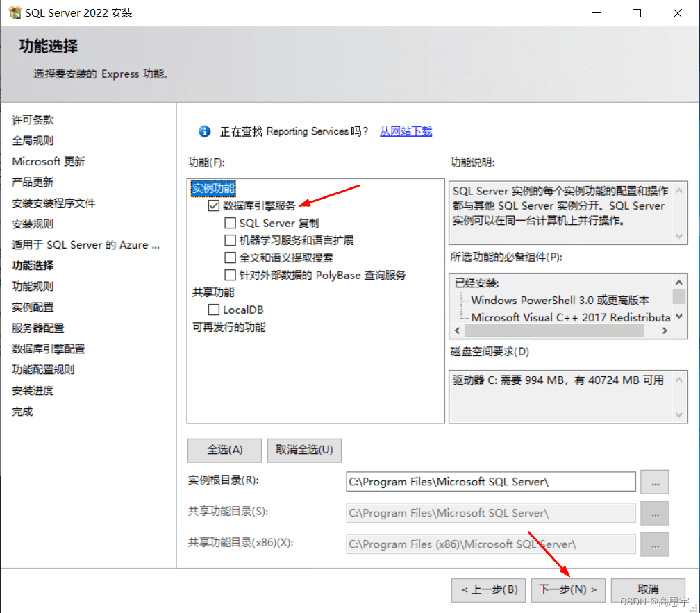Select the 共享功能 tree node
The height and width of the screenshot is (613, 700).
pyautogui.click(x=213, y=293)
